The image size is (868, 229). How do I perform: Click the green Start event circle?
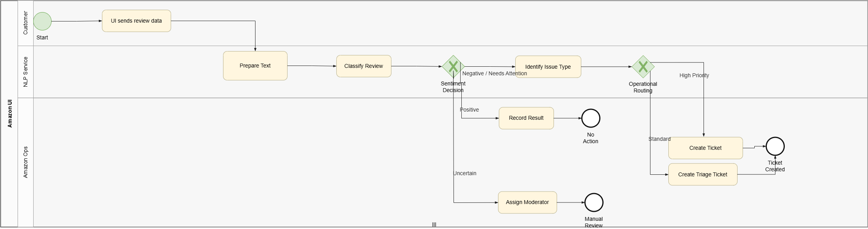click(x=42, y=21)
